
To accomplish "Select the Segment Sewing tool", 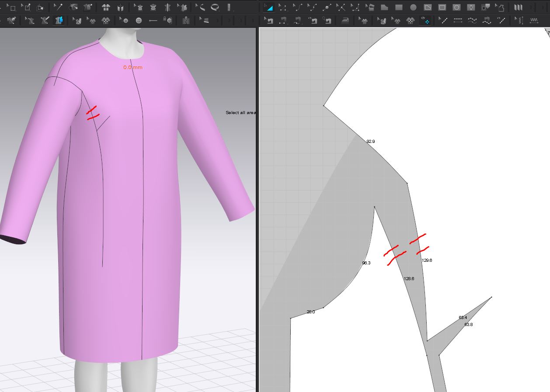I will coord(283,20).
